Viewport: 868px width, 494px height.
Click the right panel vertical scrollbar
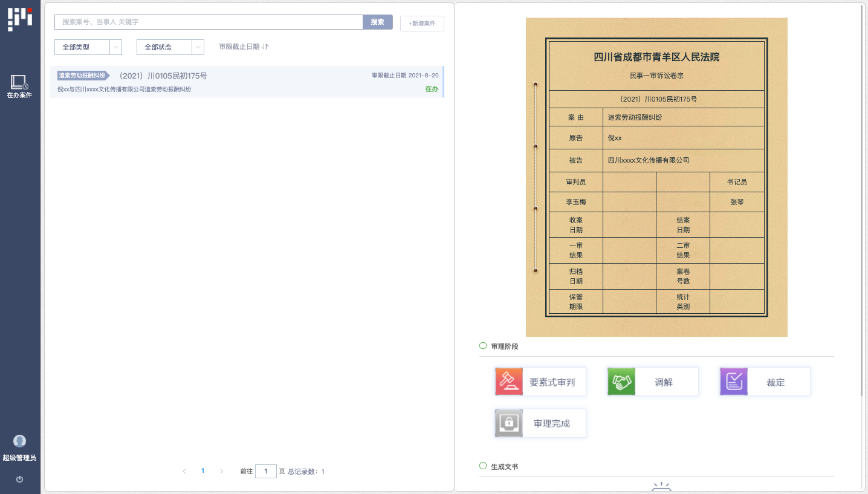click(x=863, y=200)
